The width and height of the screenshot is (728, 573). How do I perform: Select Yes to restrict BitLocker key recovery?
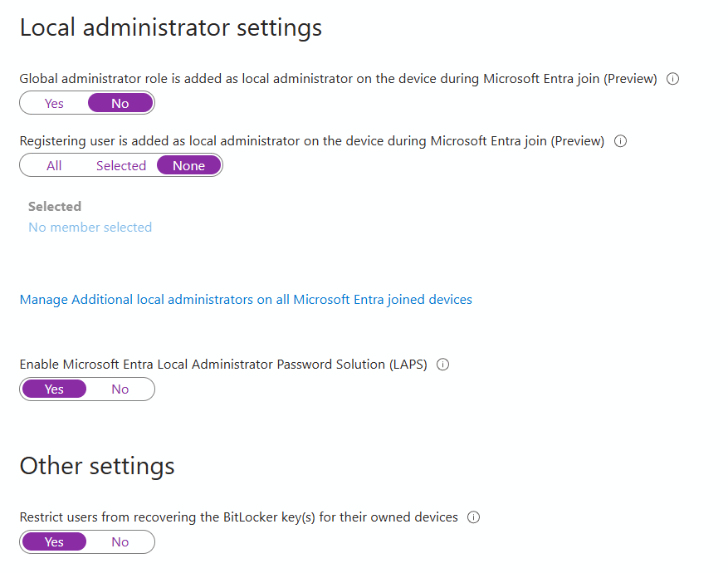pos(54,542)
